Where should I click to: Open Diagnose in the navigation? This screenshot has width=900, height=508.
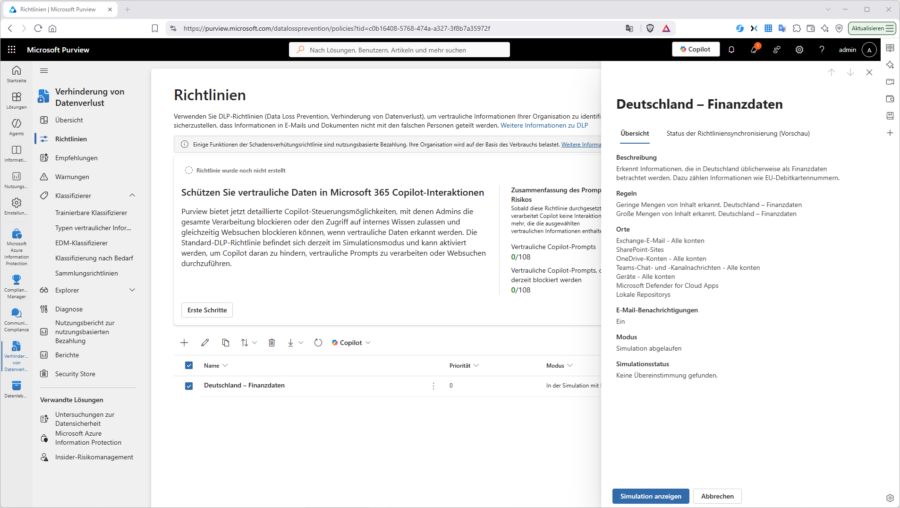click(x=69, y=309)
